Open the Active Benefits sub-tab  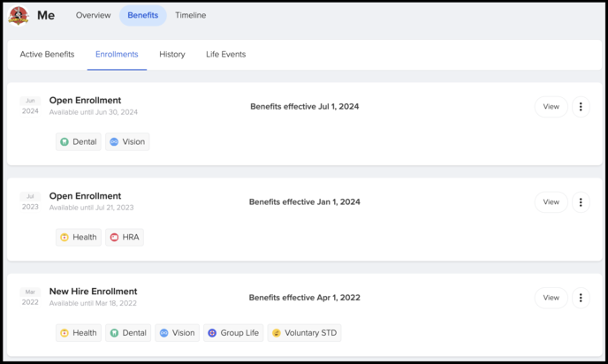47,54
